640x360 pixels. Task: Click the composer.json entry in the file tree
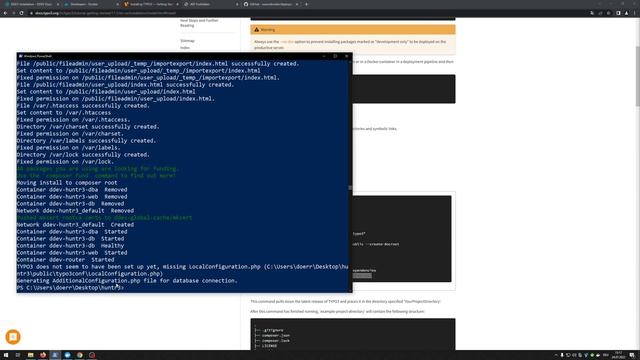[276, 336]
